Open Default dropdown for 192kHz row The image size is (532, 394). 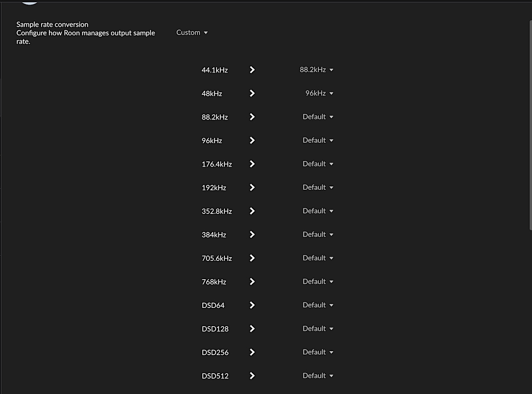[x=318, y=187]
